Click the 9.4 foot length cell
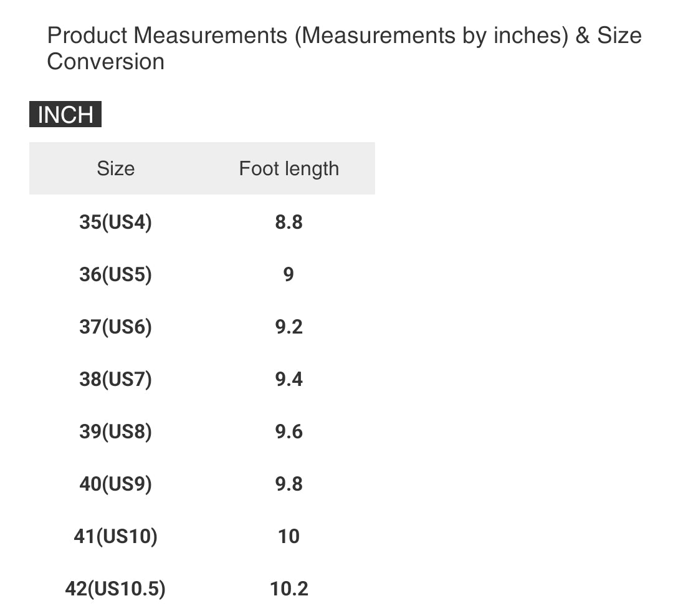Screen dimensions: 673x616 coord(289,379)
